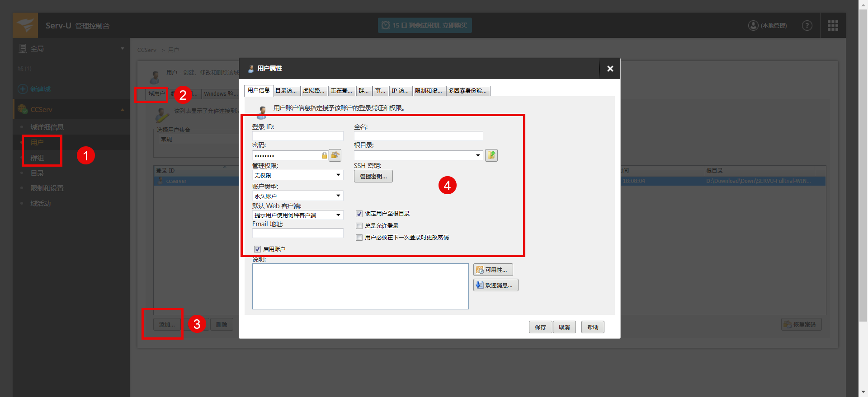Expand the 全局 sidebar section arrow
This screenshot has height=397, width=868.
pos(123,48)
